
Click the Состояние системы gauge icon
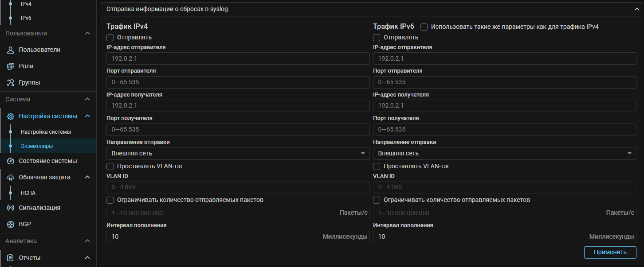point(11,161)
